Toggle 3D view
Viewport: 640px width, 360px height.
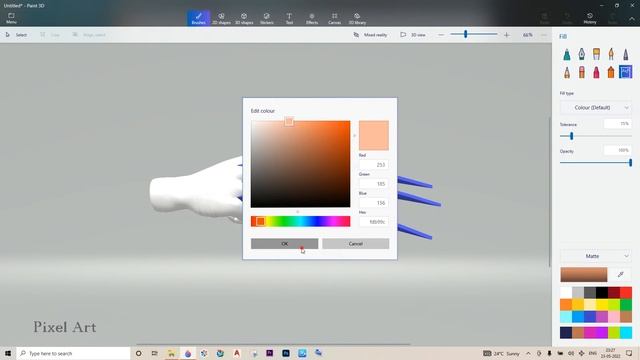(413, 35)
